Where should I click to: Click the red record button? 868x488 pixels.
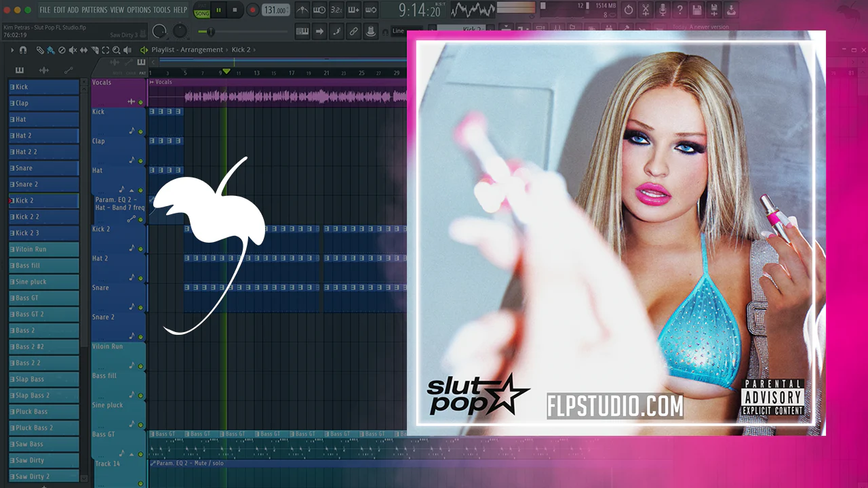252,10
